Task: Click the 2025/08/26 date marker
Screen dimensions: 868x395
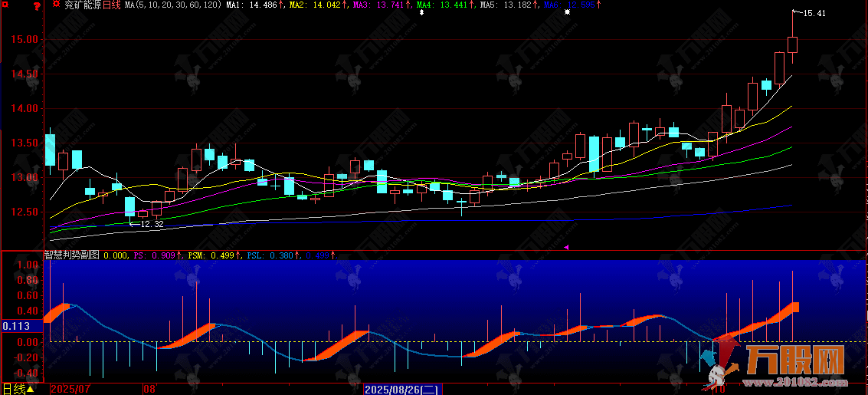Action: 402,389
